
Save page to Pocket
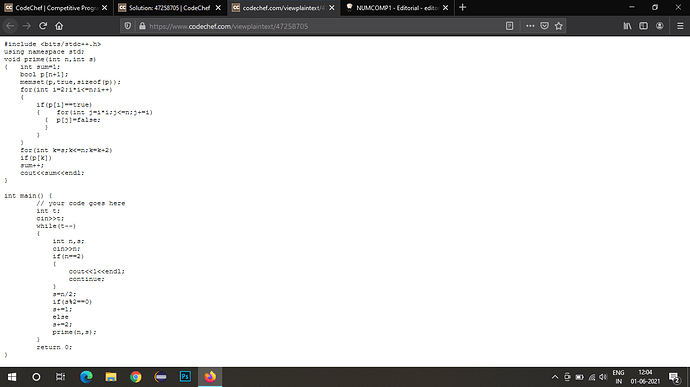pos(544,26)
